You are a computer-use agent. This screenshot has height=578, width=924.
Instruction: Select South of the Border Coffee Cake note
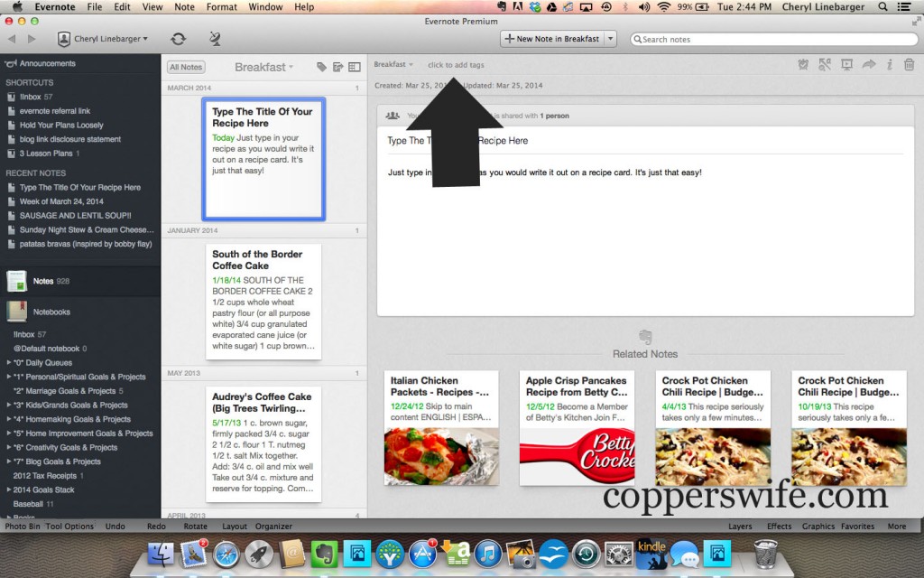pos(263,302)
